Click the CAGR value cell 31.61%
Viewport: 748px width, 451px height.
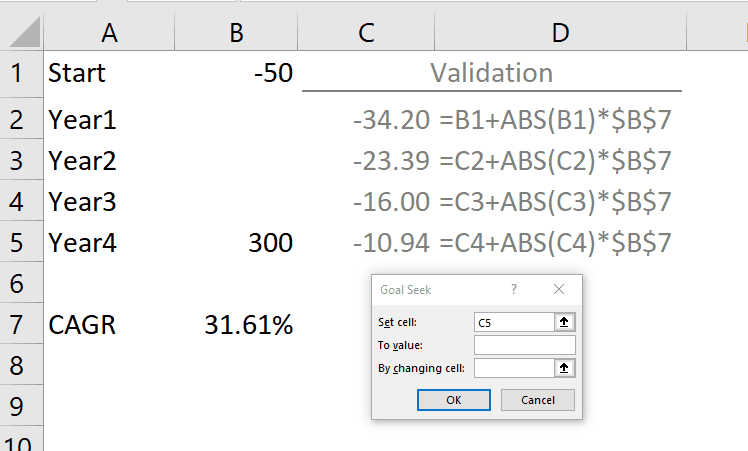click(x=237, y=325)
